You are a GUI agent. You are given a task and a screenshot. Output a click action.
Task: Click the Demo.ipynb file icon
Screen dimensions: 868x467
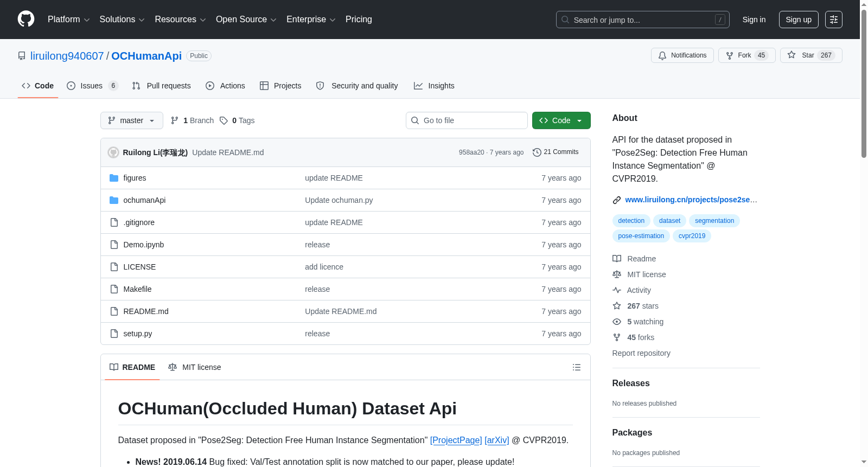pos(114,245)
